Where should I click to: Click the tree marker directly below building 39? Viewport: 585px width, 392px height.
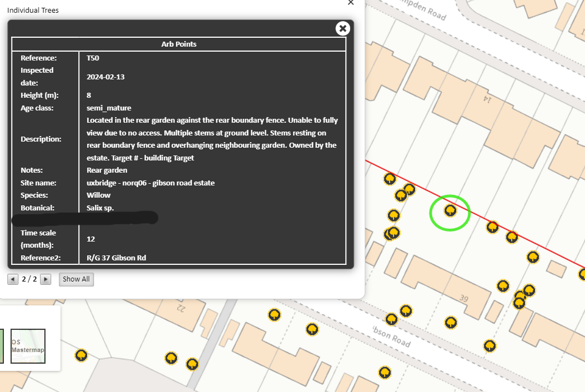coord(451,322)
